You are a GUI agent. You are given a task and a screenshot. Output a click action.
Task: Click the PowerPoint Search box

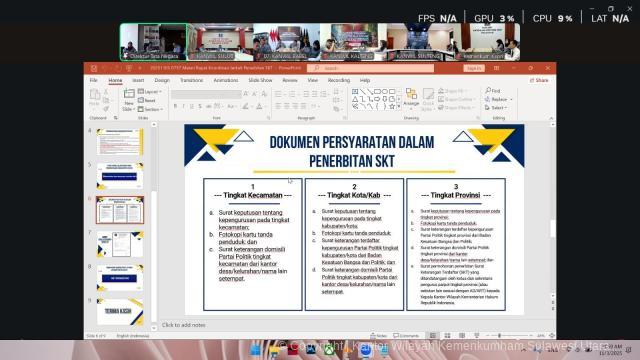click(371, 68)
